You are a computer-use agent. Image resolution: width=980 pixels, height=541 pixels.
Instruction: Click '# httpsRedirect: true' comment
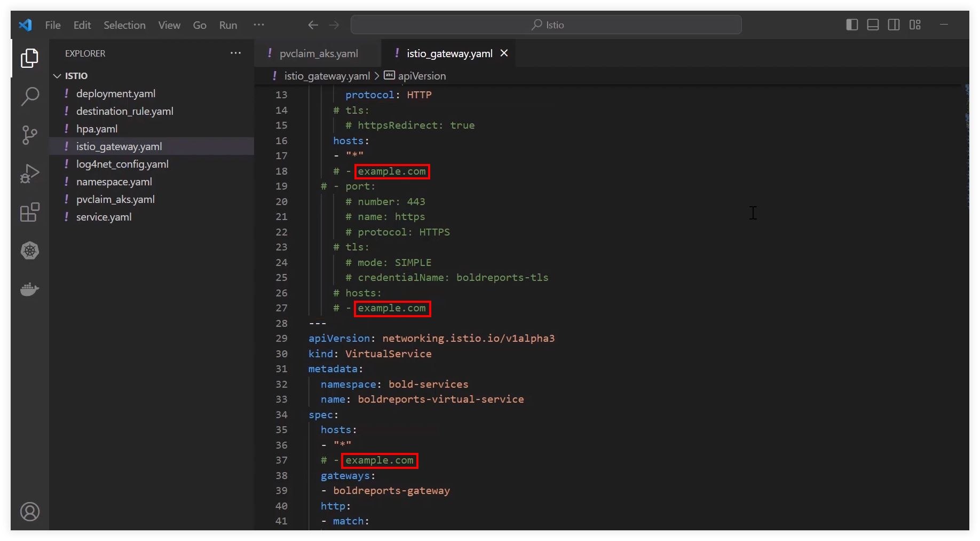point(410,125)
